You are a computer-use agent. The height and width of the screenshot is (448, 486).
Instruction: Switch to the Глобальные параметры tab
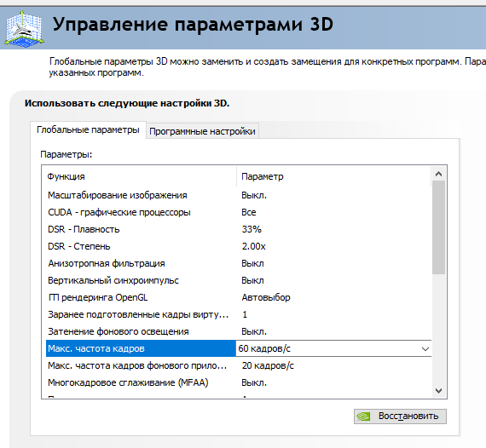click(88, 129)
